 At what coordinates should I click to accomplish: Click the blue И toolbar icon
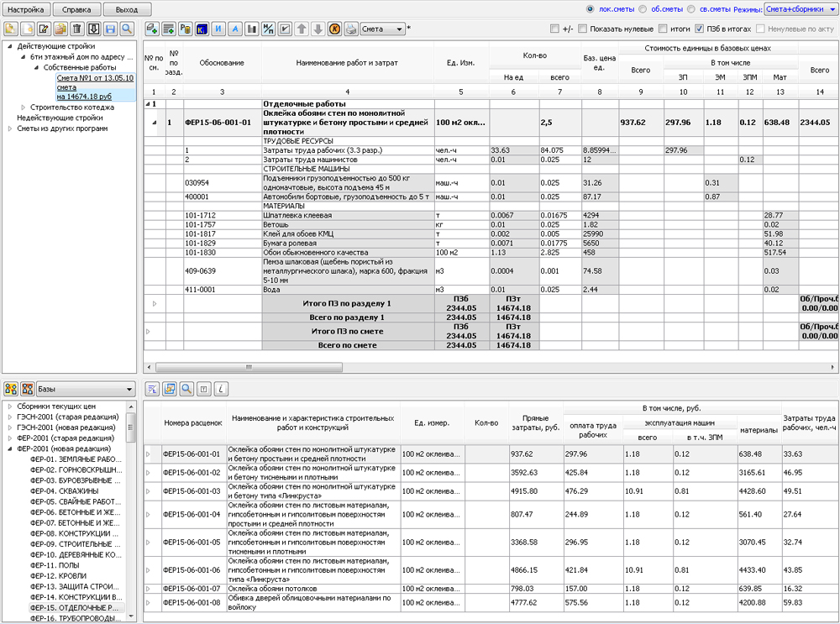tap(218, 29)
